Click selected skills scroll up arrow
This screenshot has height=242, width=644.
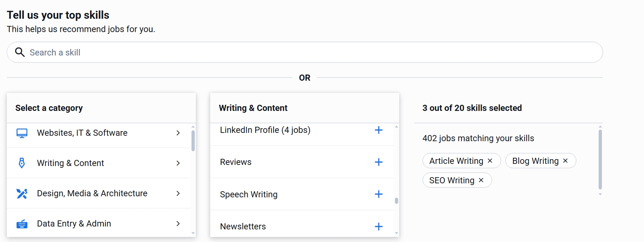tap(600, 127)
